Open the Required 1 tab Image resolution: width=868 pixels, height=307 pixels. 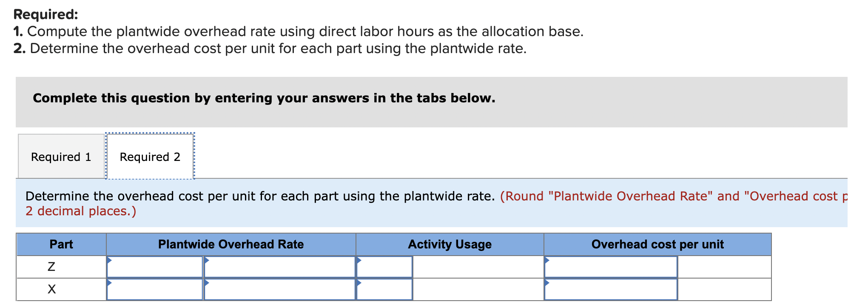(61, 157)
